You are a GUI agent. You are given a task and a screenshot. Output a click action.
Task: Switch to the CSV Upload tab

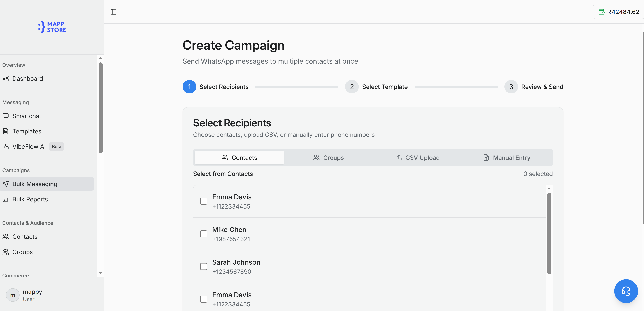point(418,158)
